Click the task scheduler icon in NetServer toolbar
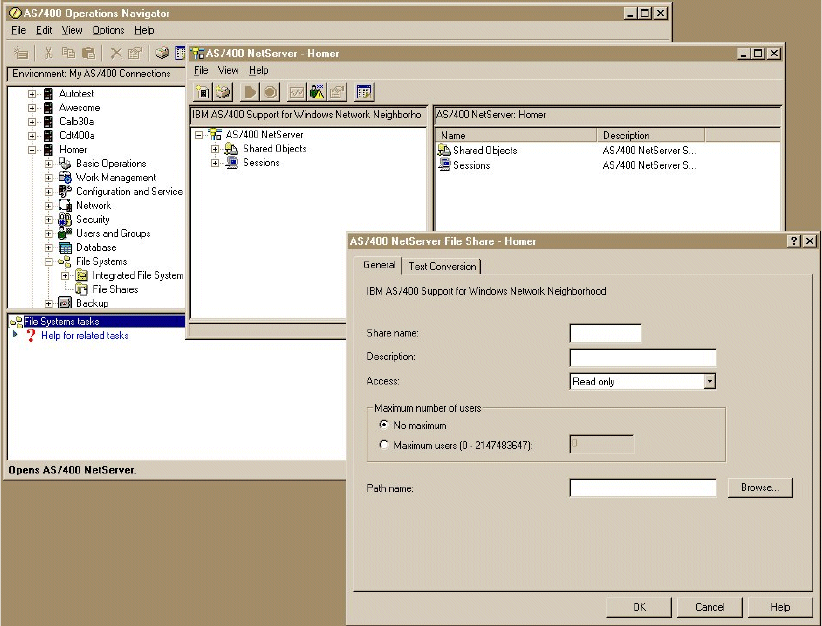This screenshot has height=626, width=822. click(x=364, y=92)
